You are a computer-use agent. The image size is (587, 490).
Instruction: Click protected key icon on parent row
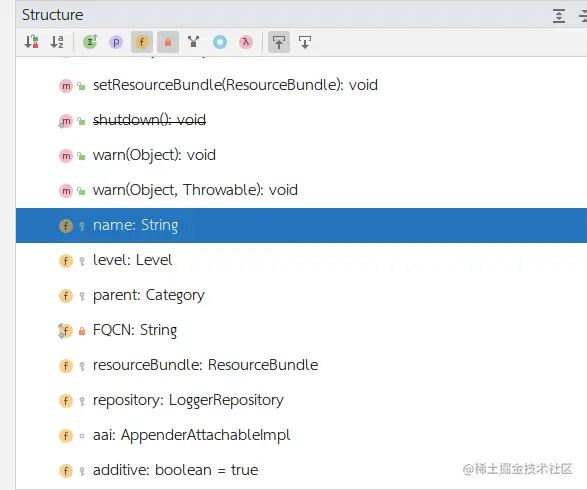[x=82, y=296]
